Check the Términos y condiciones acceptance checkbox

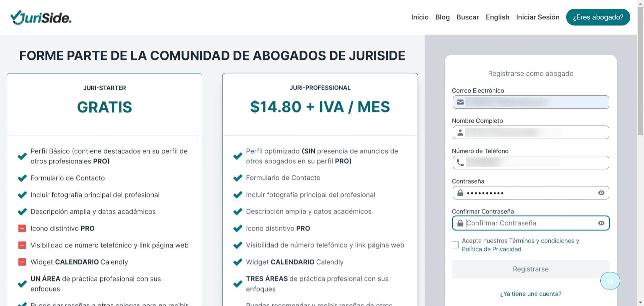point(455,245)
